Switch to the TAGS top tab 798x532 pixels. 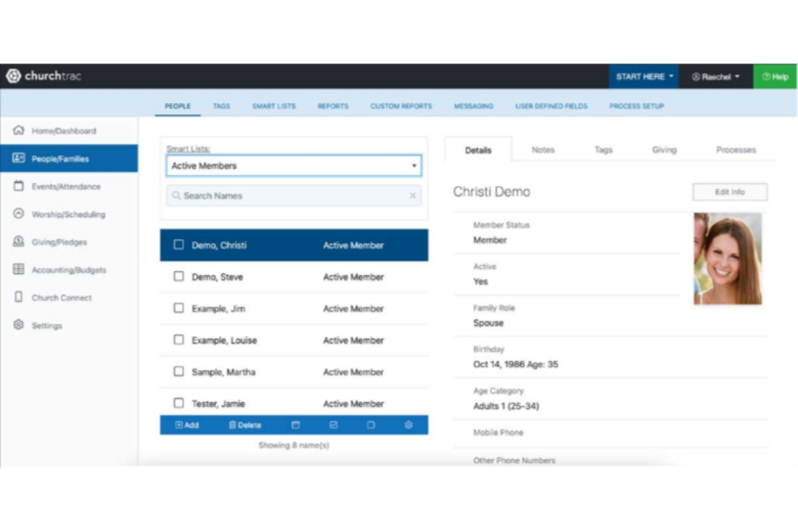pos(221,106)
